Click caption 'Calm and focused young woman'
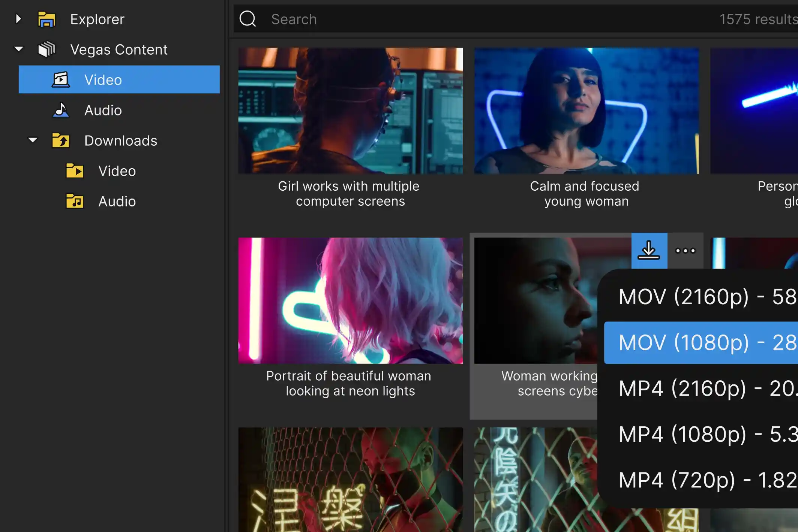 point(585,194)
